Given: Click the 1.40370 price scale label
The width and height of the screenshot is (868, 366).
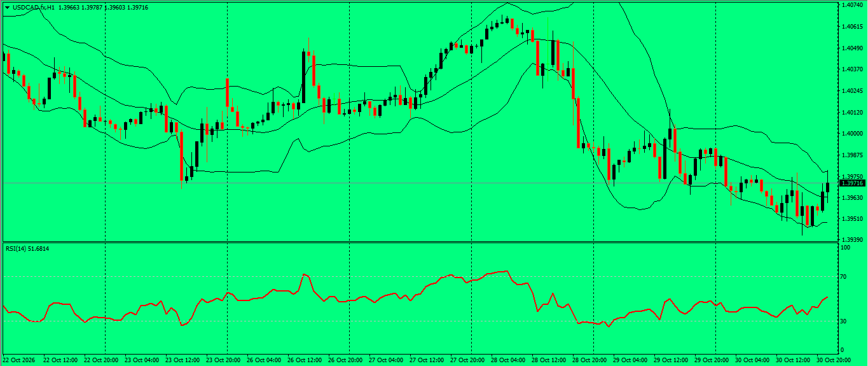Looking at the screenshot, I should tap(851, 69).
